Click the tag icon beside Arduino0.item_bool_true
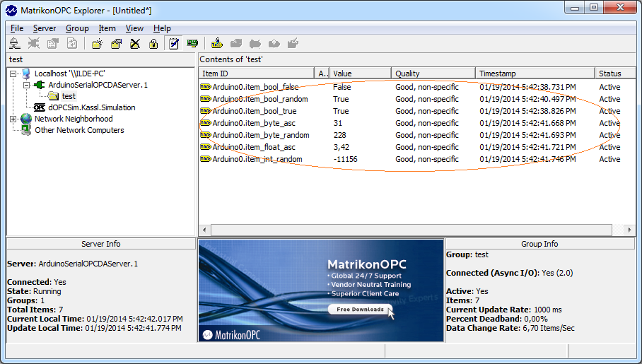Viewport: 642px width, 364px height. tap(206, 110)
